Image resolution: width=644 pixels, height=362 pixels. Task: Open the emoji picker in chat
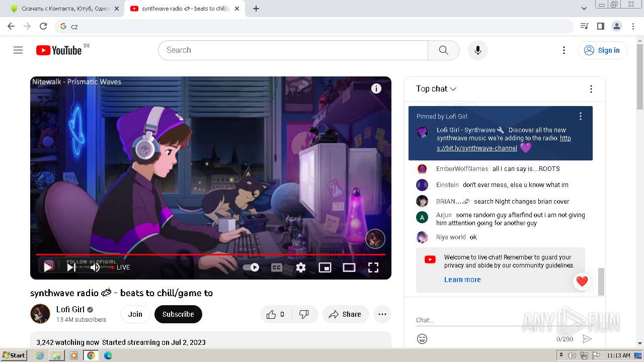pyautogui.click(x=422, y=339)
